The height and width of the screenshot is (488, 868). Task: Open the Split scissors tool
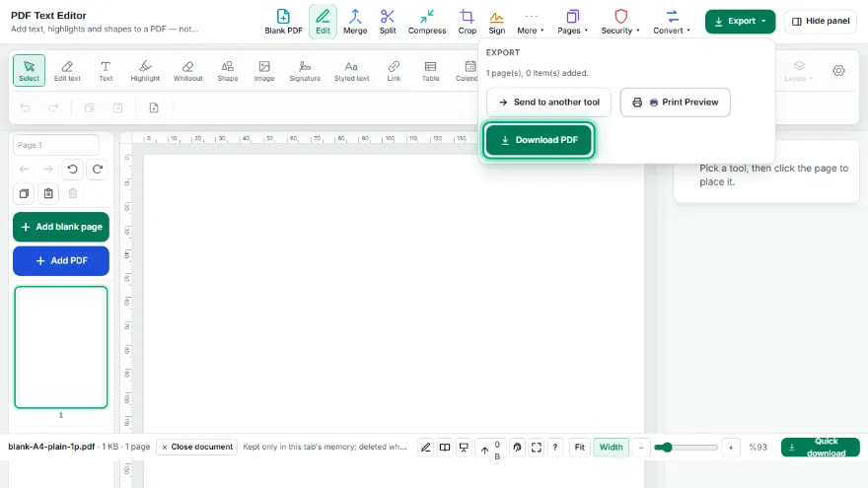388,22
